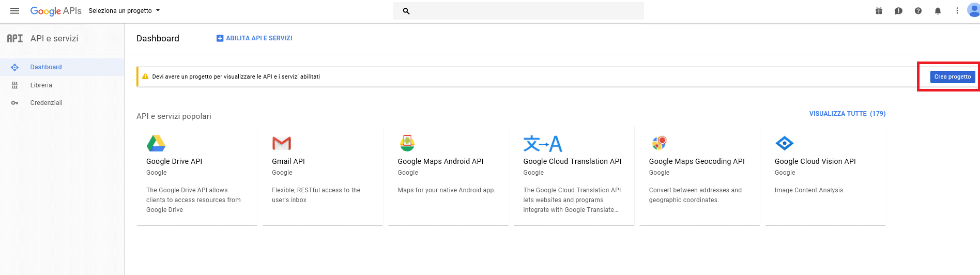Viewport: 980px width, 275px height.
Task: Click the send feedback icon
Action: [x=898, y=11]
